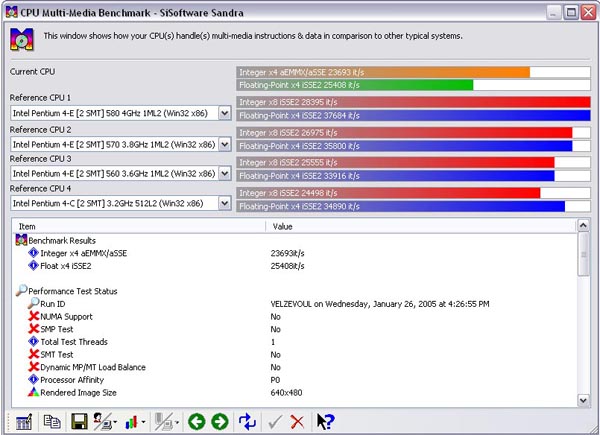Open the bar chart icon menu

pyautogui.click(x=134, y=422)
